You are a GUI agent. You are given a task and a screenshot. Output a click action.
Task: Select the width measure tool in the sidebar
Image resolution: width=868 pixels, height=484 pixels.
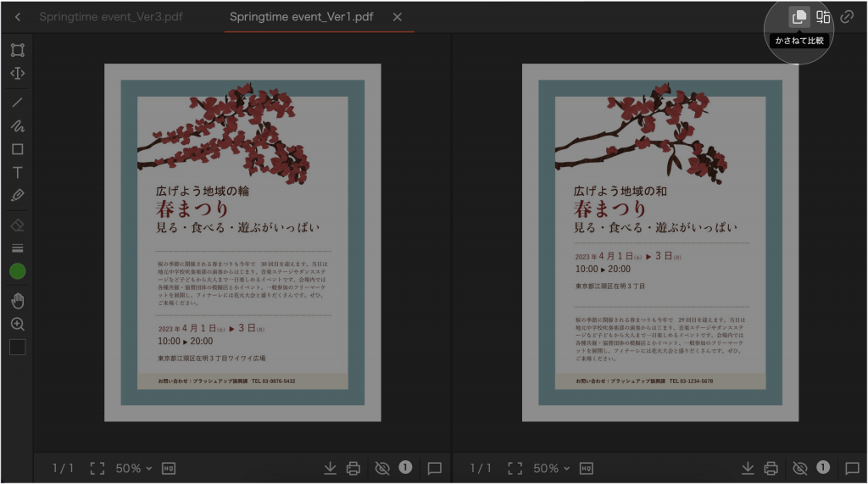[x=18, y=73]
